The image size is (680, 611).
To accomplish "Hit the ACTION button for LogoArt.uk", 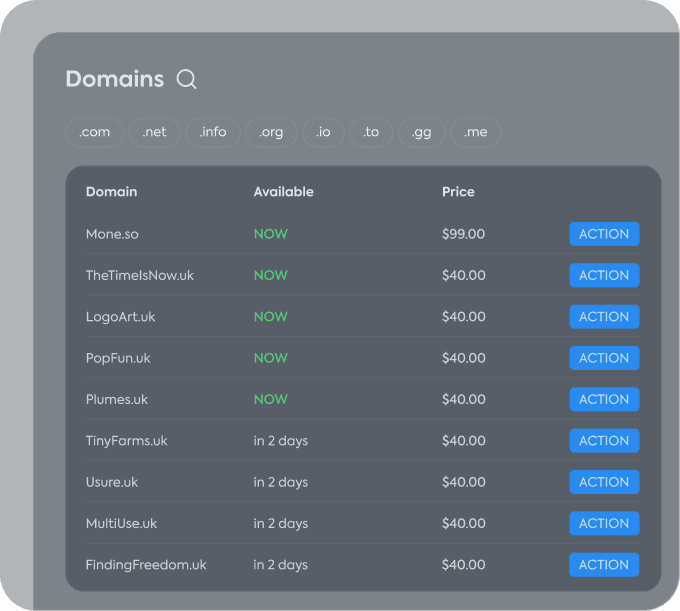I will pyautogui.click(x=604, y=317).
